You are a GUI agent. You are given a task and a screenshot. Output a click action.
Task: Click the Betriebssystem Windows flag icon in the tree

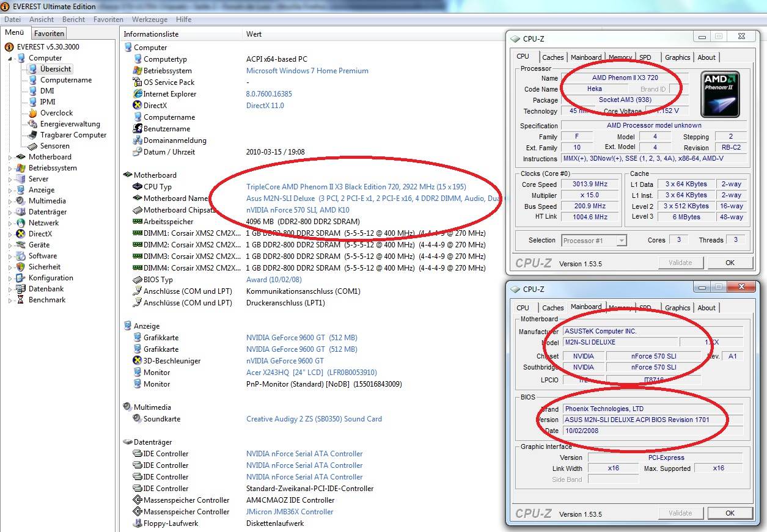point(21,168)
